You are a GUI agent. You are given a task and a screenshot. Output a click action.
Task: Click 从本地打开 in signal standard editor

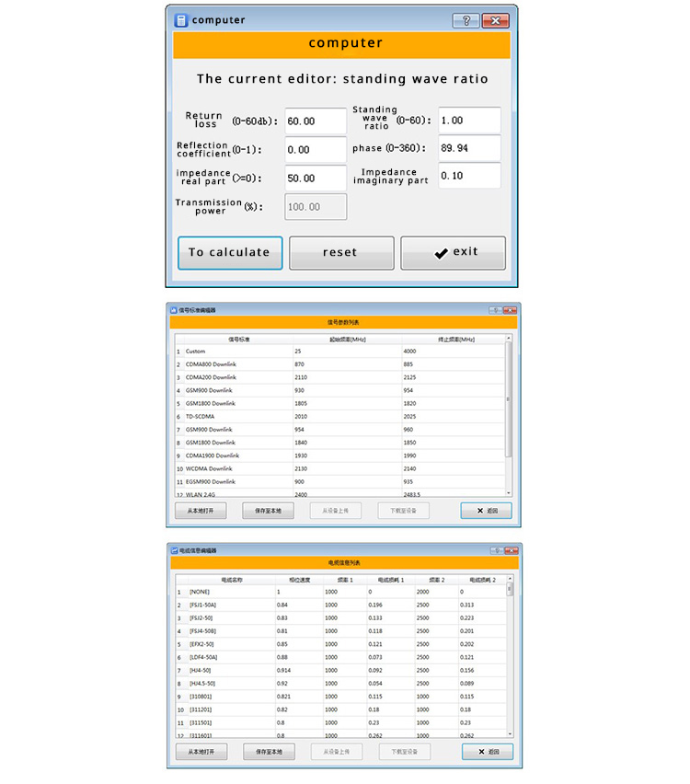[201, 511]
